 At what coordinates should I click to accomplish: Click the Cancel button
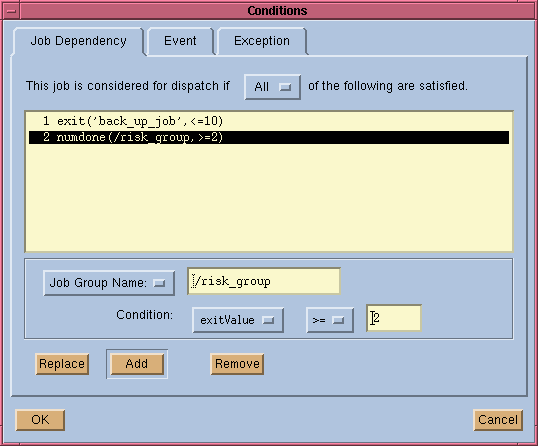pos(498,420)
